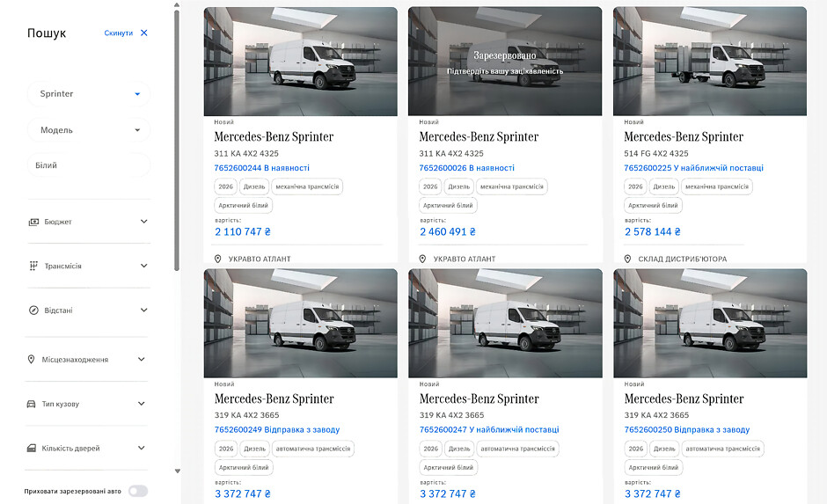Click the filter panel vertical scrollbar

tap(177, 140)
